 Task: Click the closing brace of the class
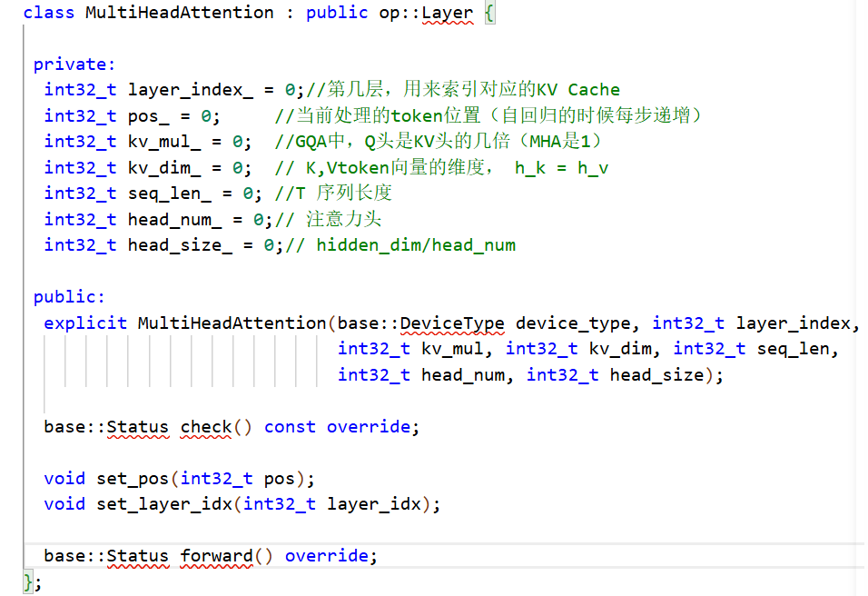[x=28, y=582]
